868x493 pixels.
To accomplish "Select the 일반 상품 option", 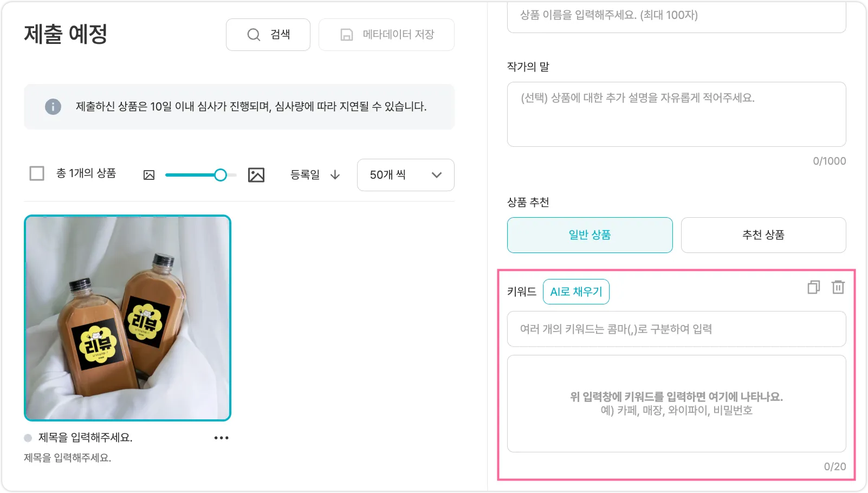I will (590, 235).
